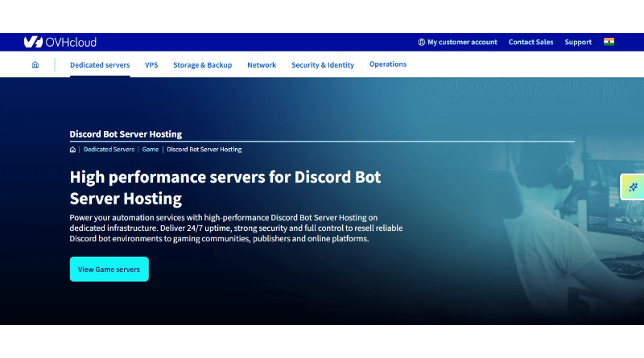The width and height of the screenshot is (644, 358).
Task: Open Contact Sales link
Action: coord(530,42)
